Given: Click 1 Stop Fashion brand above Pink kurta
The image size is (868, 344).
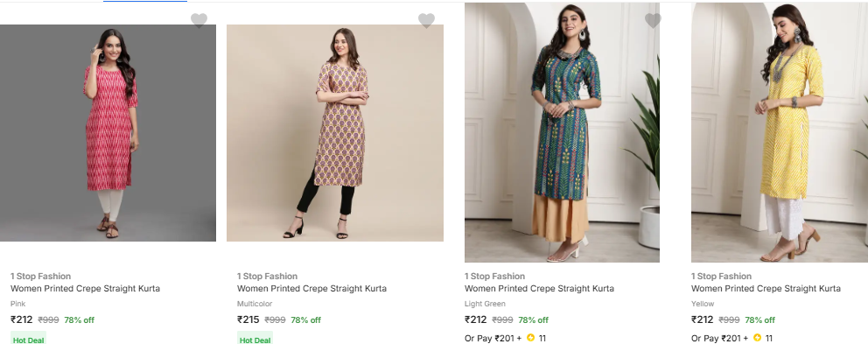Looking at the screenshot, I should (40, 276).
